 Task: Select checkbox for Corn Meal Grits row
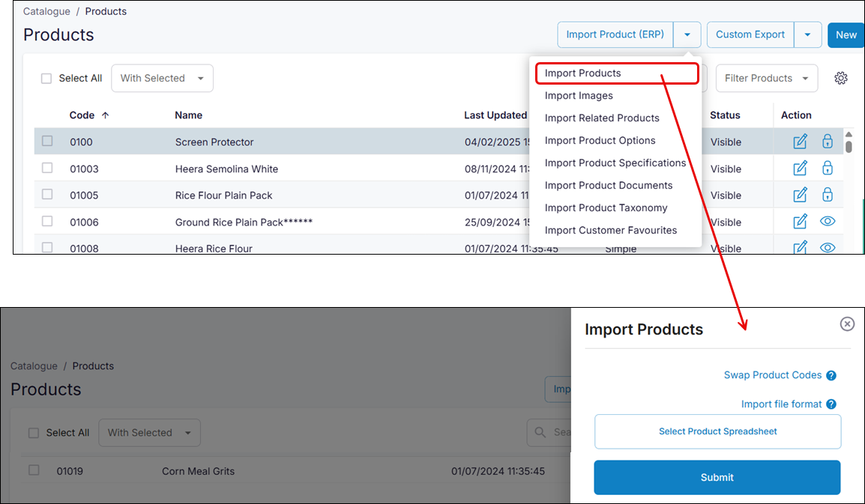tap(34, 470)
